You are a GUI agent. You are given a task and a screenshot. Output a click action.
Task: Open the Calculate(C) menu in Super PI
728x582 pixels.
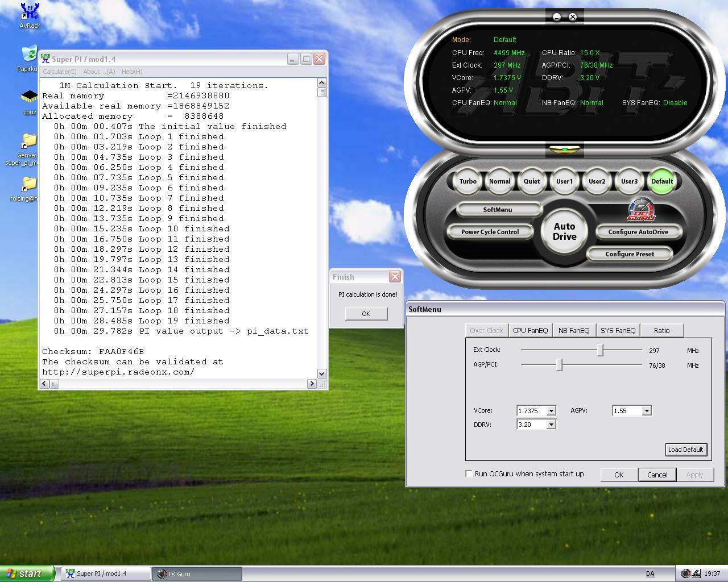coord(60,72)
